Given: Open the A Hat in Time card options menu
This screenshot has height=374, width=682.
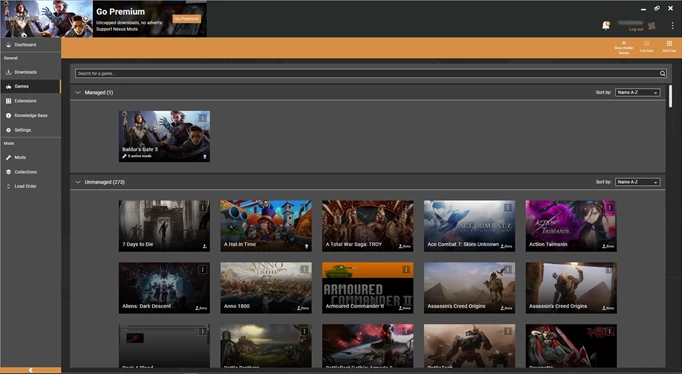Looking at the screenshot, I should pyautogui.click(x=304, y=207).
